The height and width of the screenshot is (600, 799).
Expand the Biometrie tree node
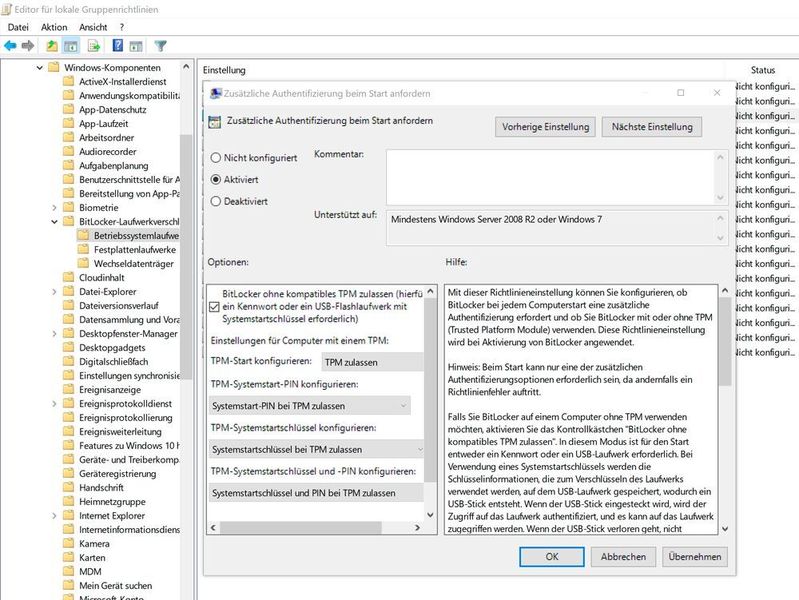tap(54, 207)
